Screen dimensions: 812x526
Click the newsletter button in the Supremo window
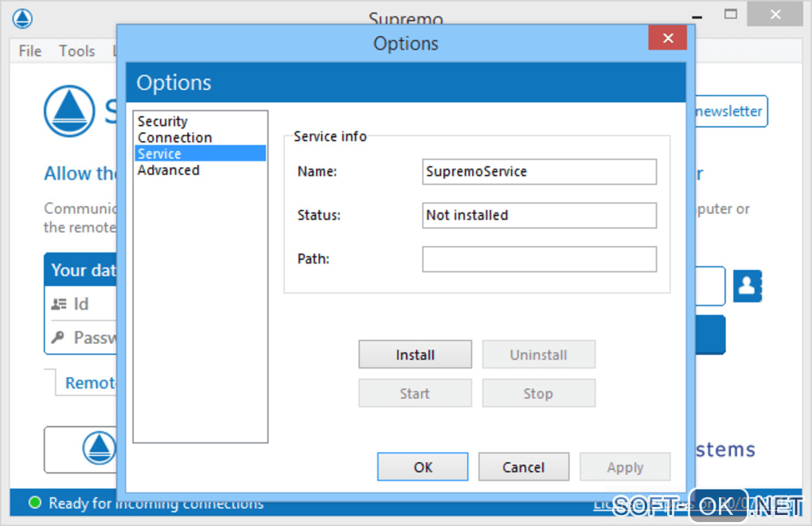731,111
